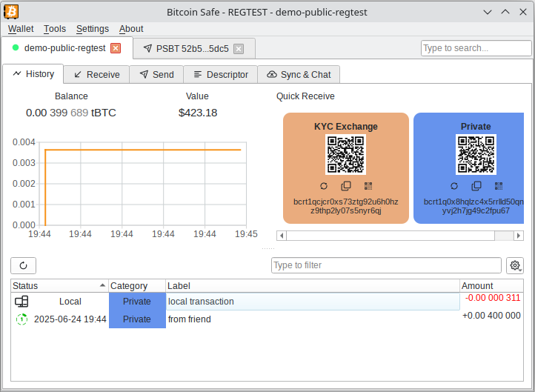
Task: Click the refresh transaction list button
Action: pyautogui.click(x=23, y=265)
